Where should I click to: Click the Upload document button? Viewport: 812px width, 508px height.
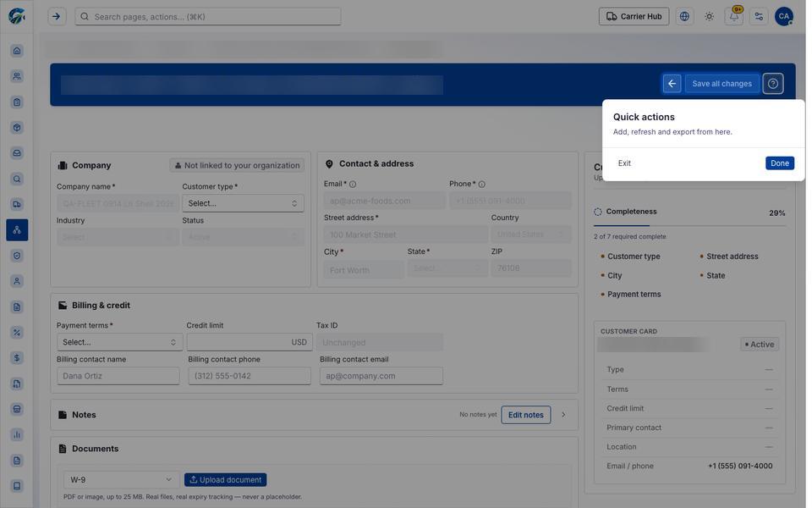point(225,480)
